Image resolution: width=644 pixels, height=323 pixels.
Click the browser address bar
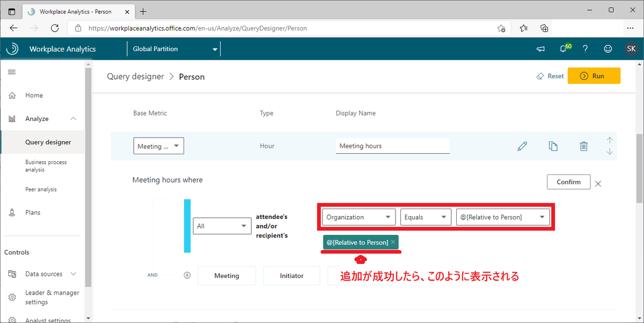[290, 28]
